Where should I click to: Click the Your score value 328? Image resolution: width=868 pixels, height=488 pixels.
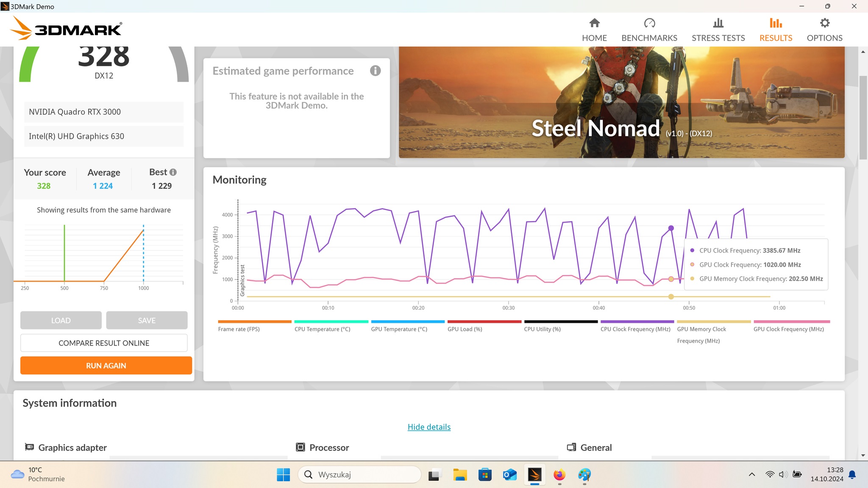(44, 186)
